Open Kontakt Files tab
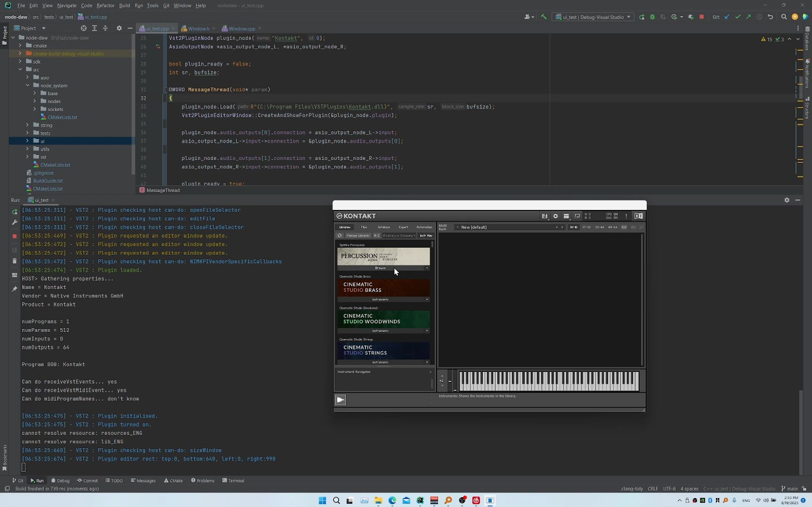This screenshot has width=812, height=507. [364, 227]
